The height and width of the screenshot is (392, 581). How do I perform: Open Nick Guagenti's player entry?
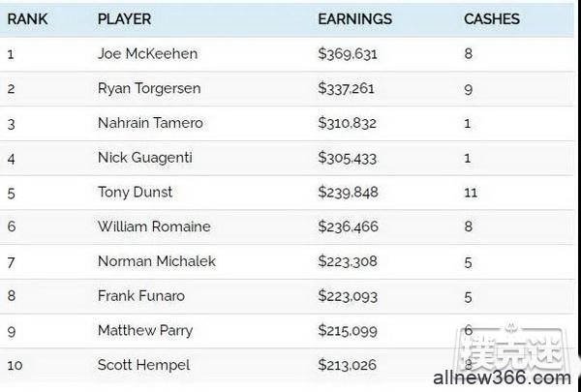click(145, 158)
